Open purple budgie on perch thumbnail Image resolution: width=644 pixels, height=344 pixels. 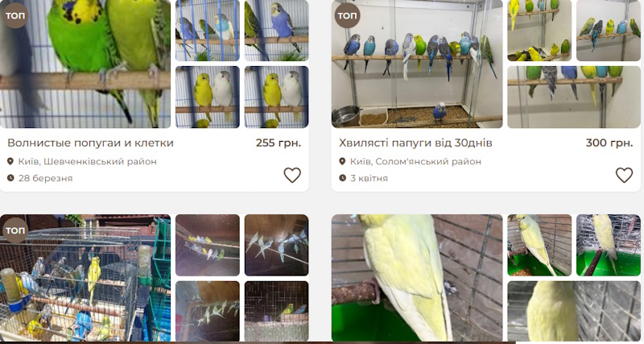pyautogui.click(x=276, y=31)
